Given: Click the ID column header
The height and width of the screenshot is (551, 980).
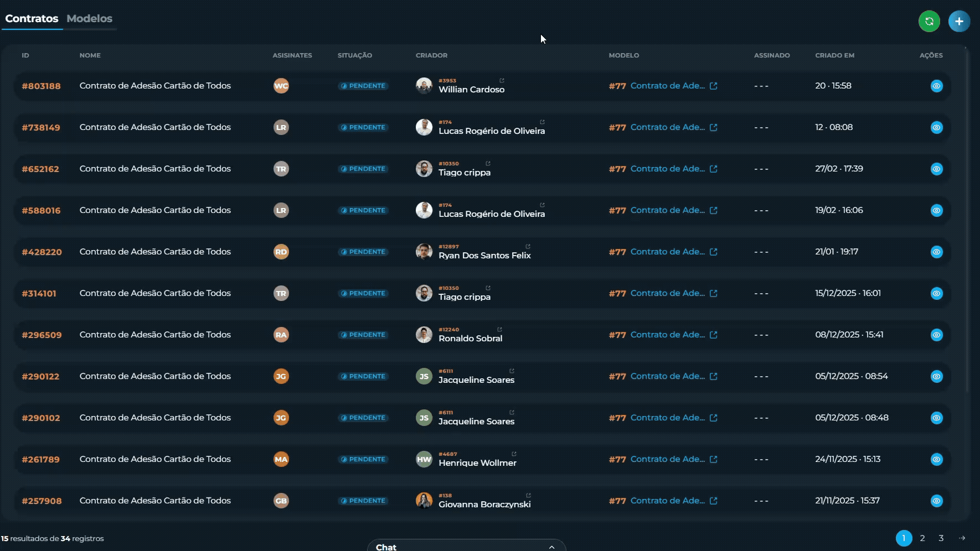Looking at the screenshot, I should click(25, 55).
